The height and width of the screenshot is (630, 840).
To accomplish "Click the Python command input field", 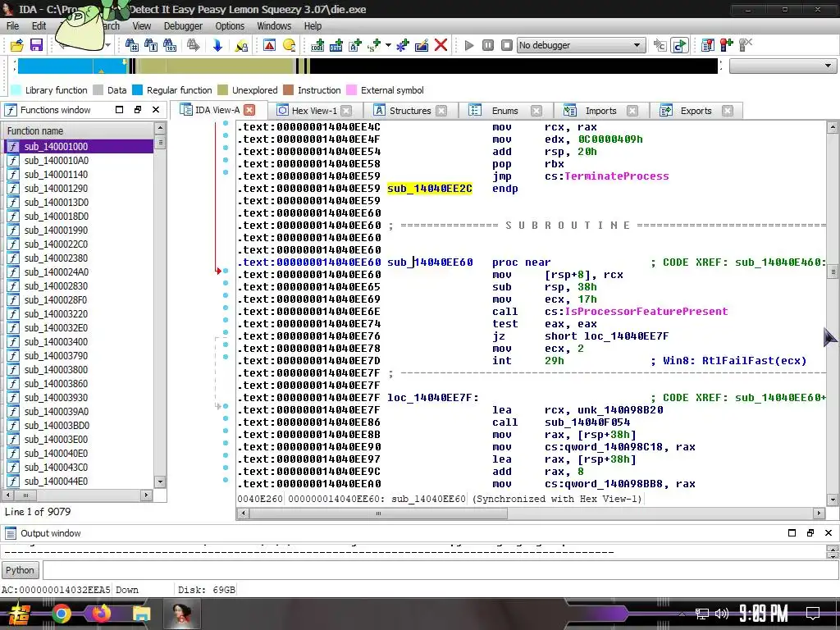I will tap(441, 570).
